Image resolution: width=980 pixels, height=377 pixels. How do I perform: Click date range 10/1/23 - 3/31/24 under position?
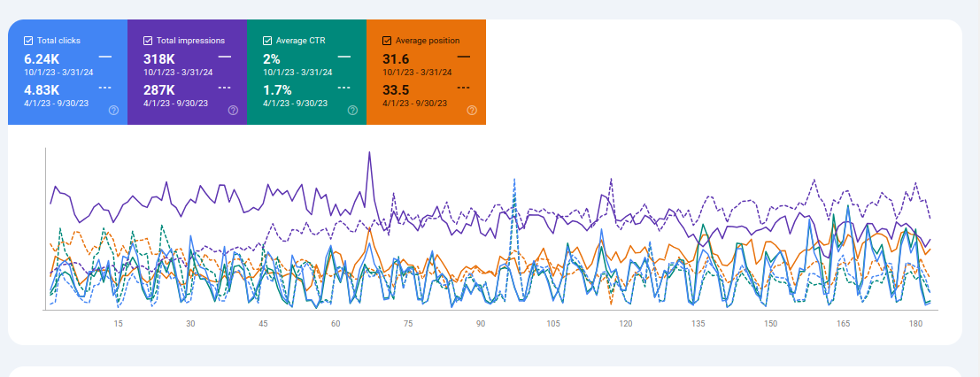tap(417, 73)
